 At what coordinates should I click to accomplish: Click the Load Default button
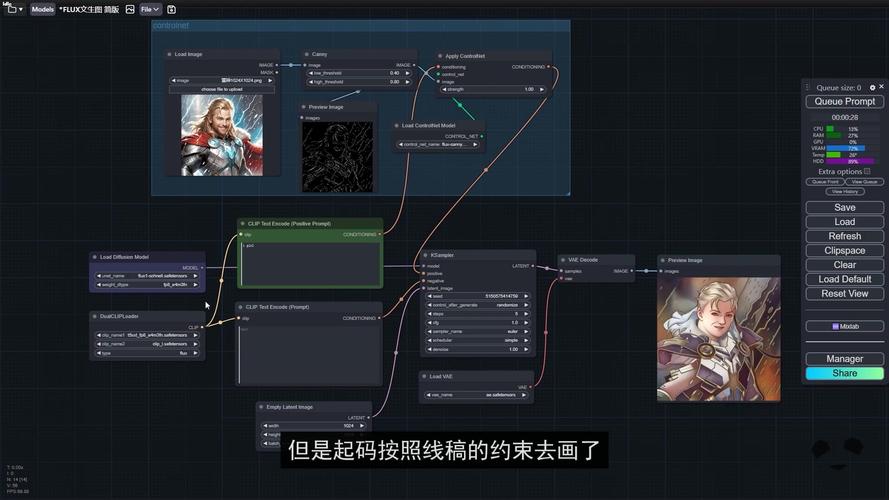click(844, 279)
